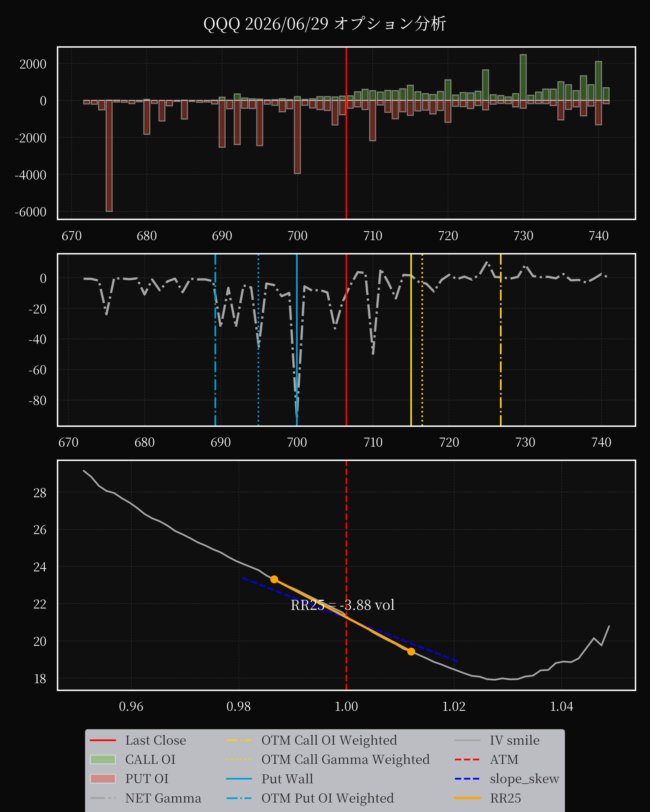Click the 18 y-axis label in IV chart
The height and width of the screenshot is (812, 650).
(40, 679)
